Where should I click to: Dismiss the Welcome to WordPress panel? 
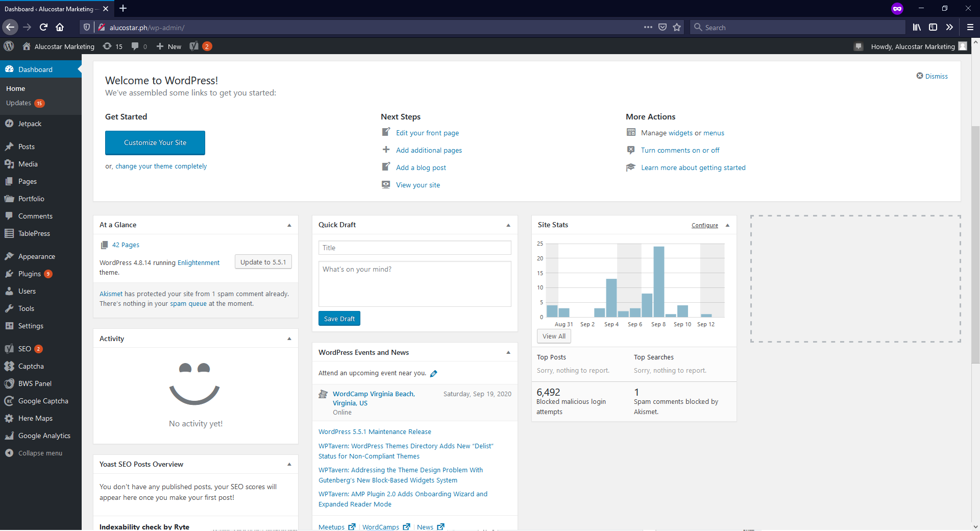pyautogui.click(x=932, y=76)
